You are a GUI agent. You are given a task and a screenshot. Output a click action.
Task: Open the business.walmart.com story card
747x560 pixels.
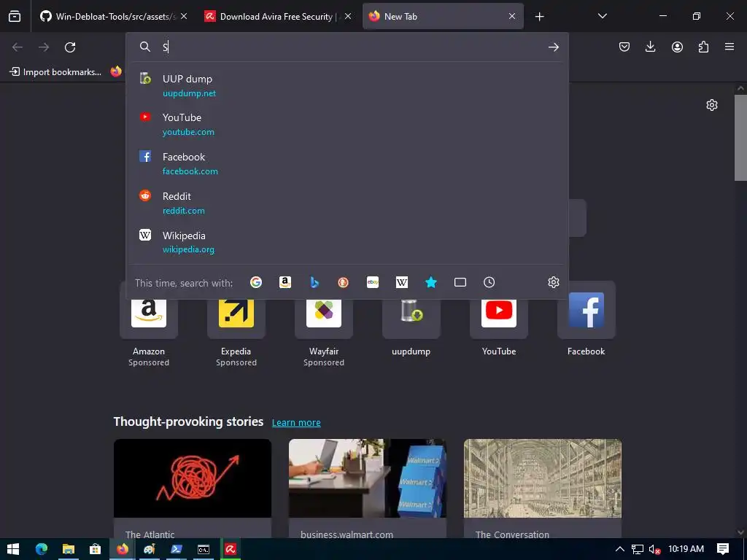368,488
